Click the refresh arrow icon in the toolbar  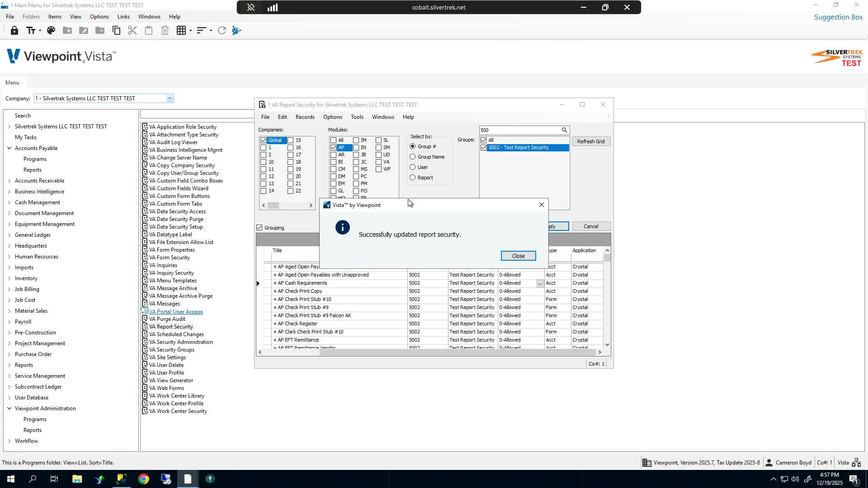(222, 30)
